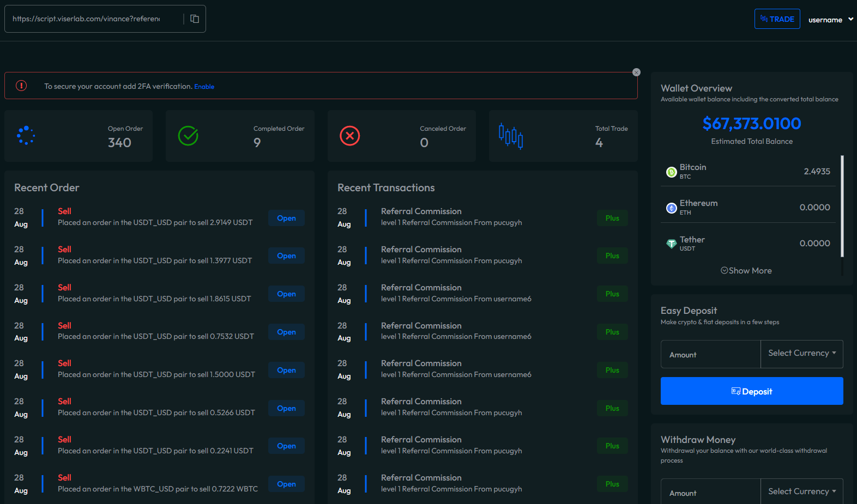Click the Enable 2FA link
Viewport: 857px width, 504px height.
pos(204,87)
